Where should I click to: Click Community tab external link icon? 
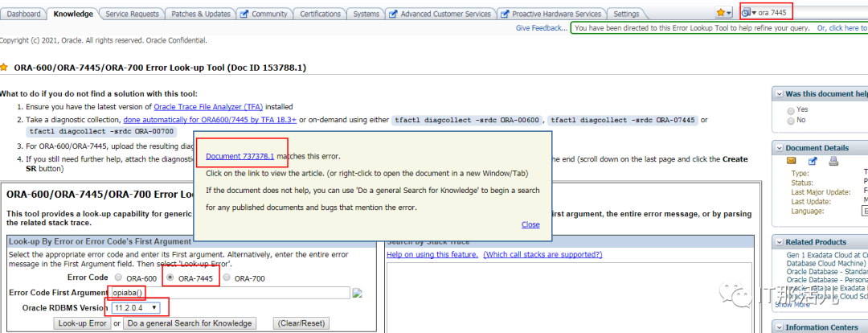click(244, 14)
